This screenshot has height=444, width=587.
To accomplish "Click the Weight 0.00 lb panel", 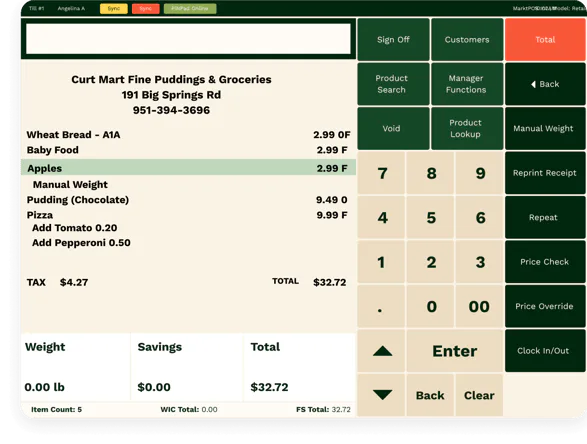I will pyautogui.click(x=76, y=367).
